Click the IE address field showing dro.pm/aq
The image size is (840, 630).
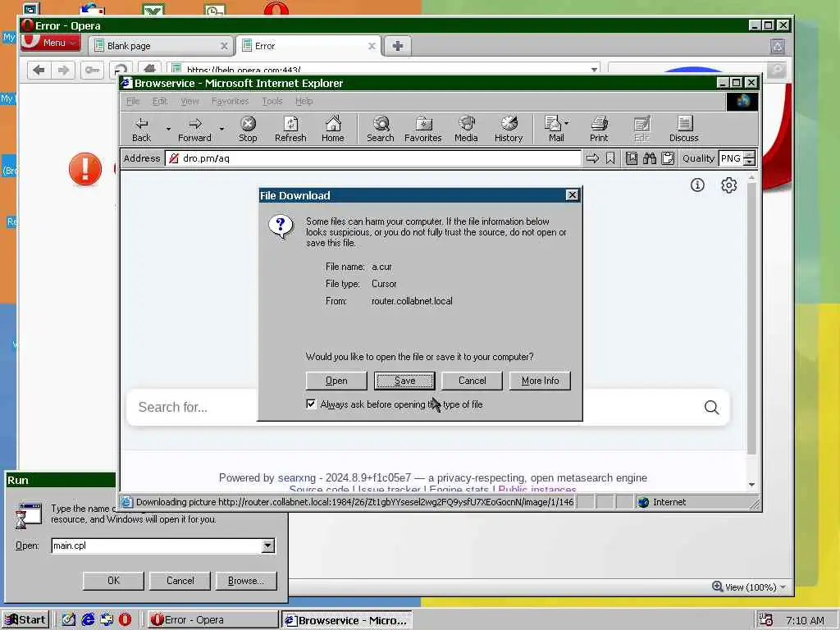373,158
